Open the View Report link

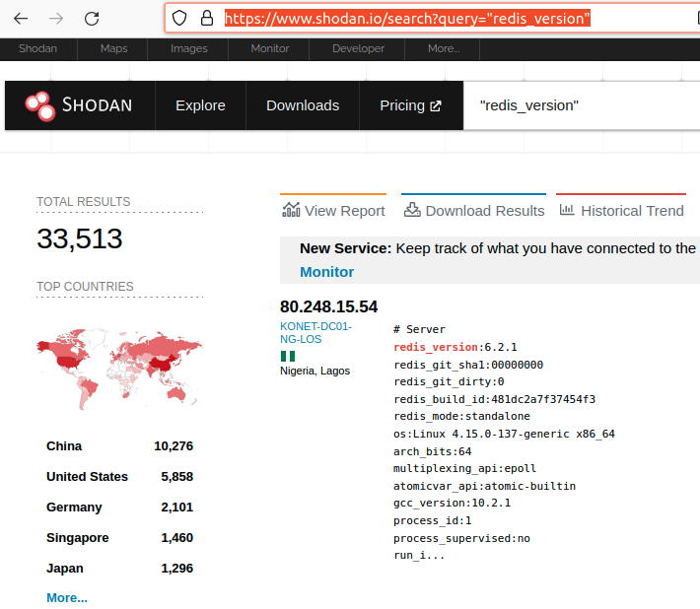click(333, 211)
